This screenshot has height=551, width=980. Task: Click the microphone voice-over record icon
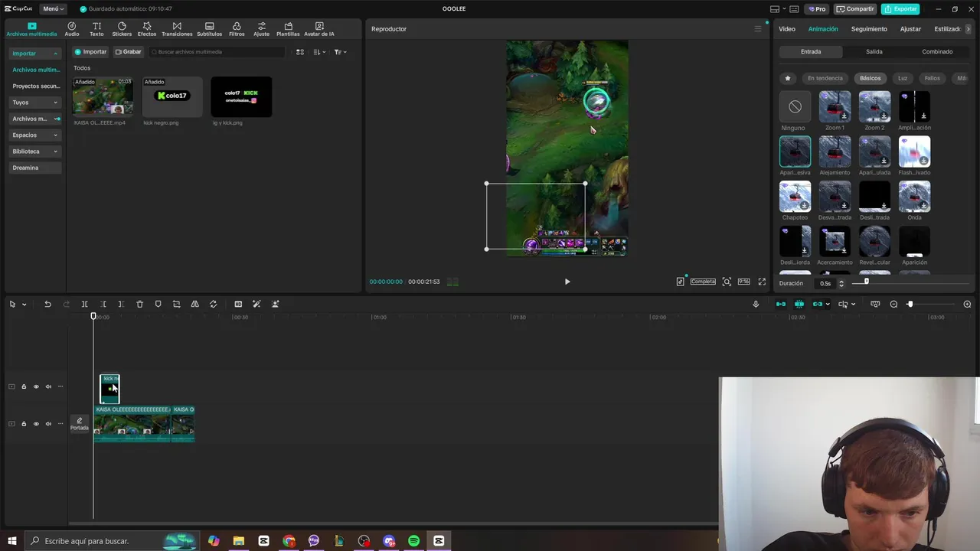pos(756,304)
